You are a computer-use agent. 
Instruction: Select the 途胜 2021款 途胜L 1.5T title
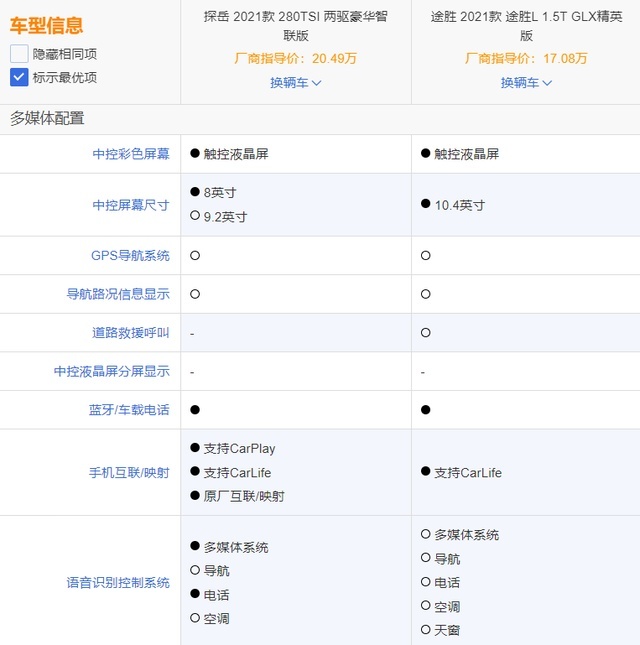526,26
